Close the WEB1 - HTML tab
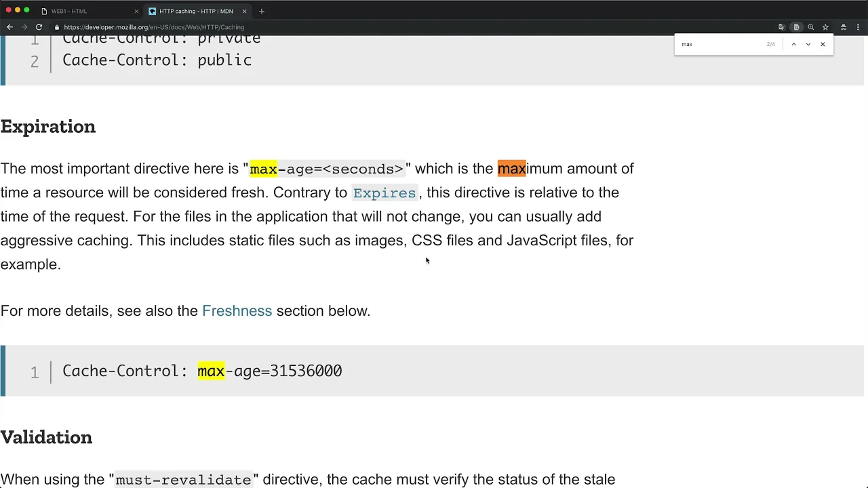The width and height of the screenshot is (868, 488). click(136, 11)
